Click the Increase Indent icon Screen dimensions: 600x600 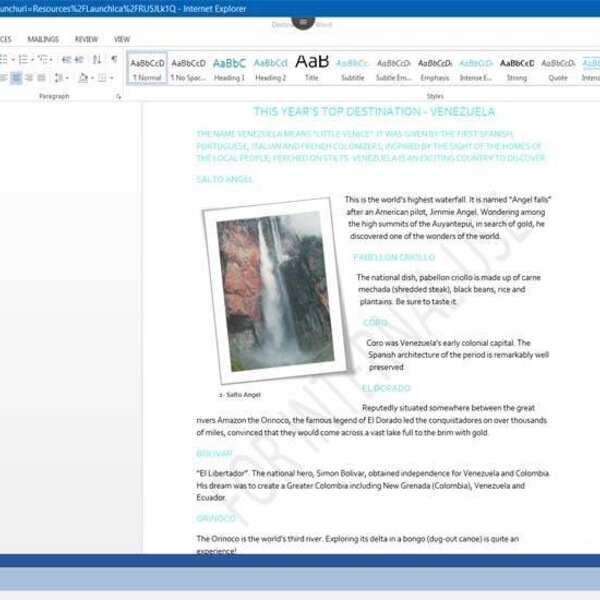79,59
